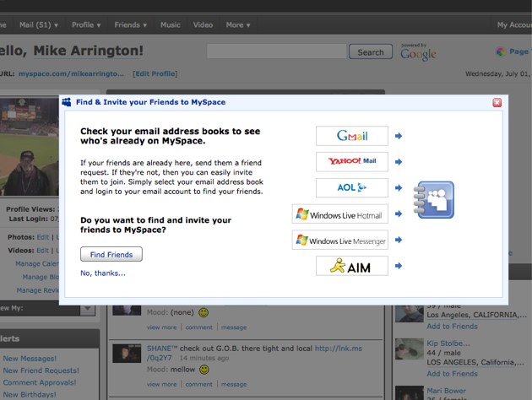Open Mari Bower's profile link

point(446,391)
